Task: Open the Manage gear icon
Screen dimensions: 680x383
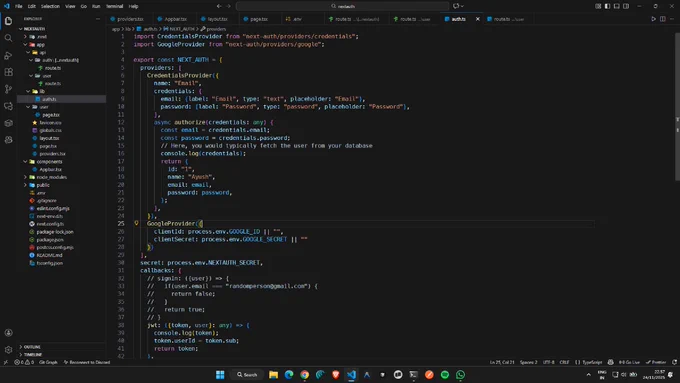Action: [x=8, y=349]
